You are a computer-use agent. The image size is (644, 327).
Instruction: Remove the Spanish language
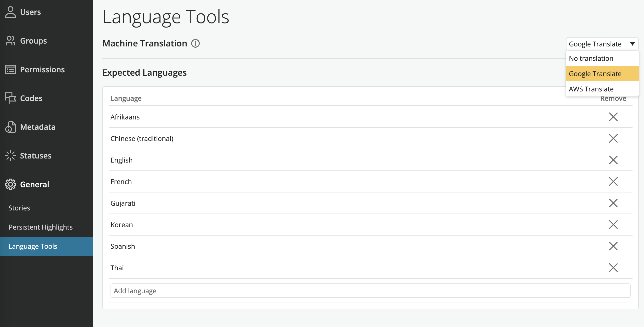613,246
